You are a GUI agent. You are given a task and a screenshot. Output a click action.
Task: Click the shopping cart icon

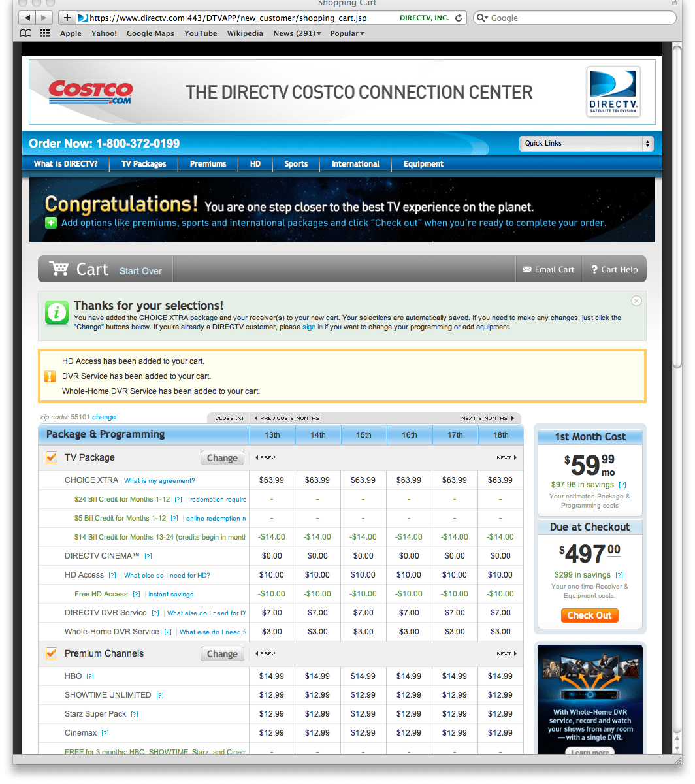coord(59,269)
